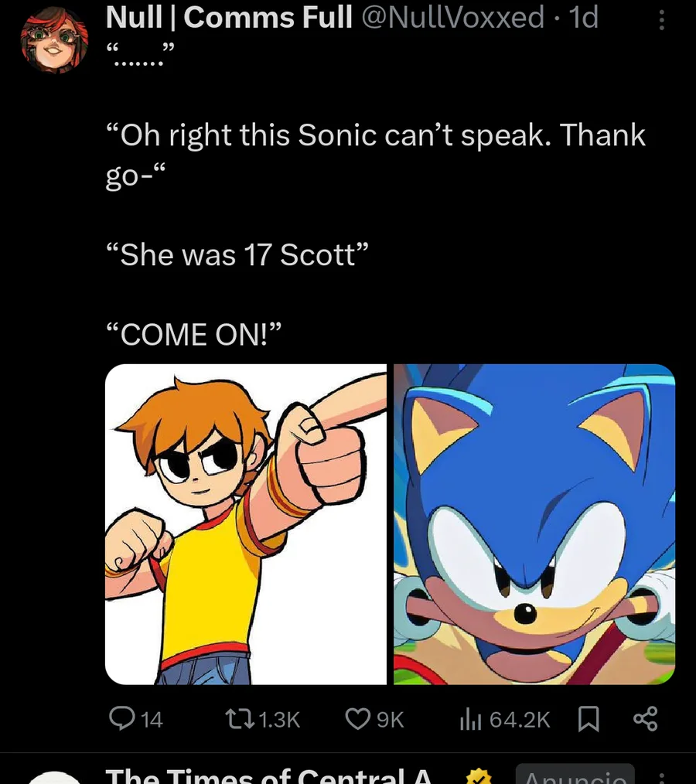
Task: Open the three-dot menu on NullVoxxed's tweet
Action: [x=662, y=19]
